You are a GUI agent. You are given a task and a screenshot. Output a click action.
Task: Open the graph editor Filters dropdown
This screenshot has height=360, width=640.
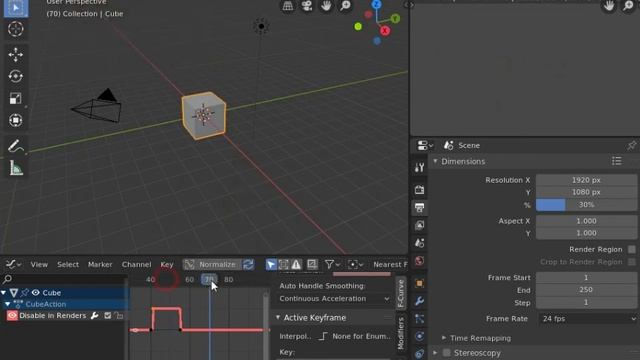click(x=333, y=264)
